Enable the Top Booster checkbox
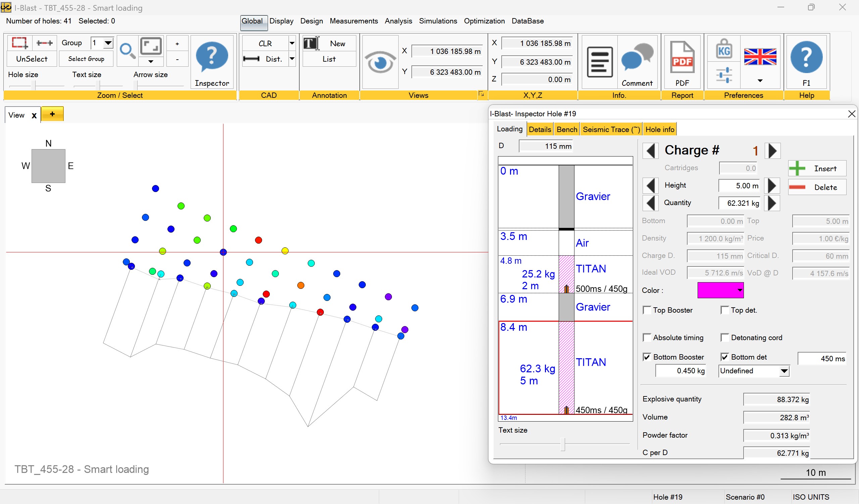The image size is (859, 504). pos(647,310)
